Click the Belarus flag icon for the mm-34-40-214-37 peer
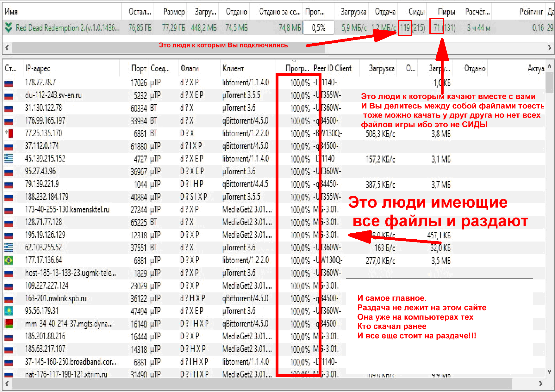 tap(9, 324)
